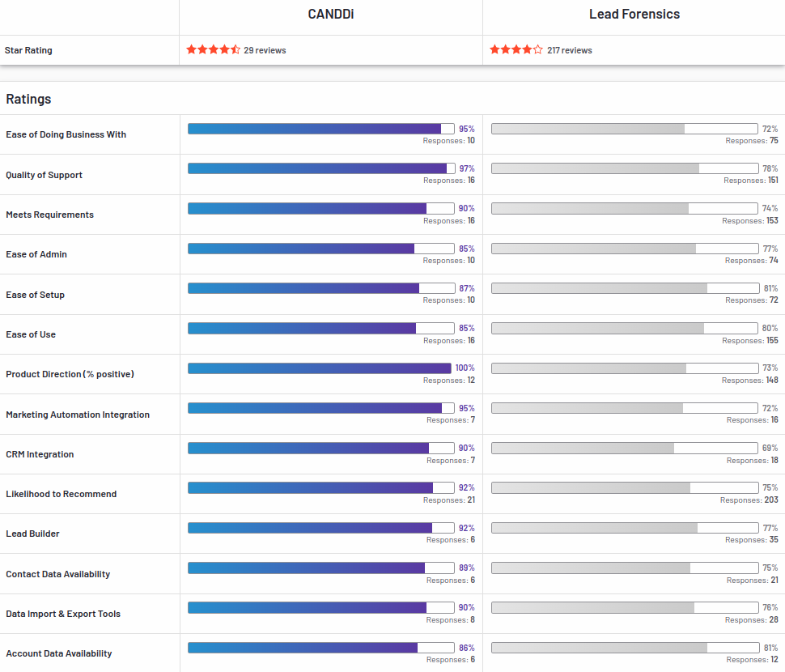This screenshot has height=672, width=785.
Task: Click Lead Forensics Ease of Setup bar
Action: 626,288
